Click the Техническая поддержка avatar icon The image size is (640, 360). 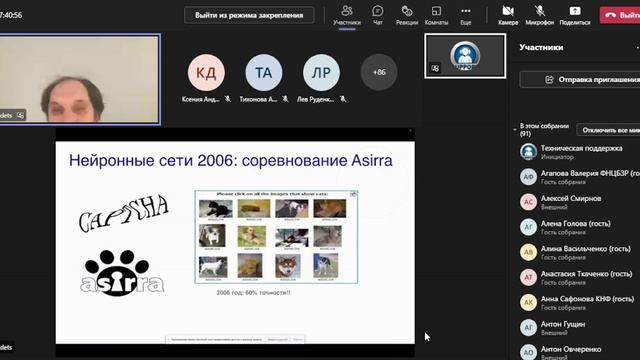tap(528, 152)
